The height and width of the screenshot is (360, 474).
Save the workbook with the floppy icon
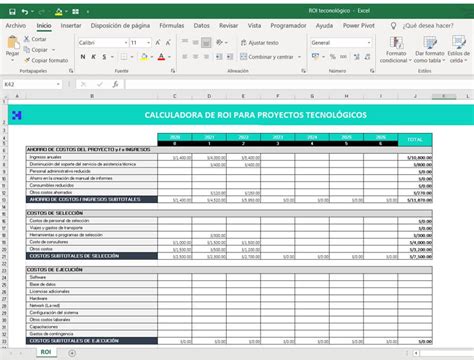click(12, 12)
